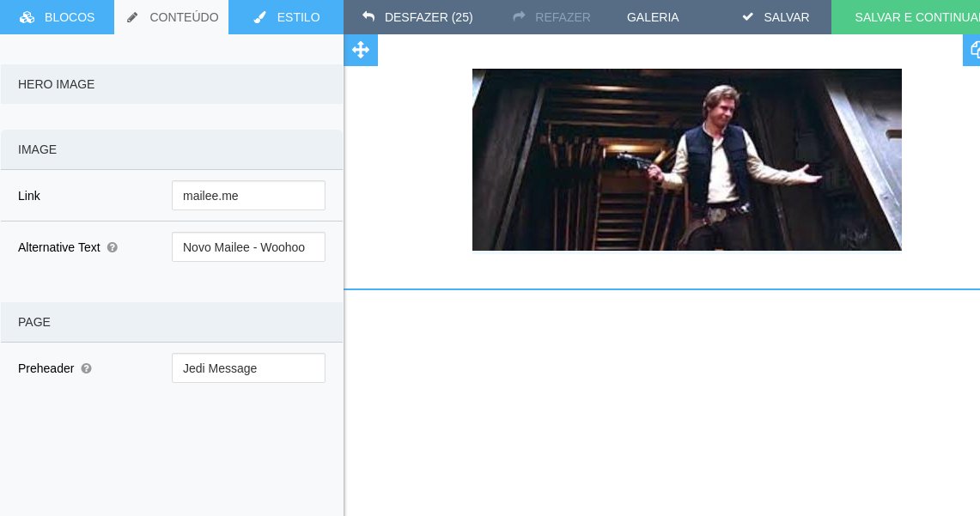Show help for Alternative Text
The image size is (980, 516).
point(113,247)
